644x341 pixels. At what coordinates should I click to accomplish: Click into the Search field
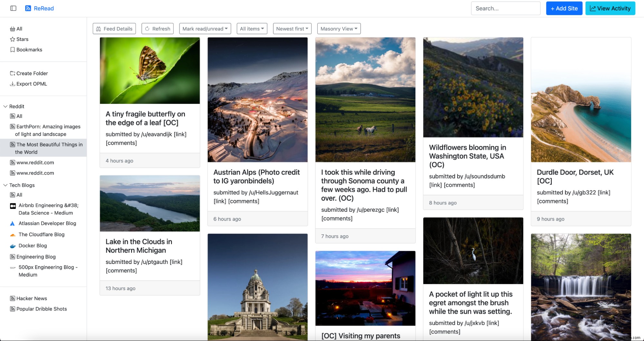(x=505, y=8)
